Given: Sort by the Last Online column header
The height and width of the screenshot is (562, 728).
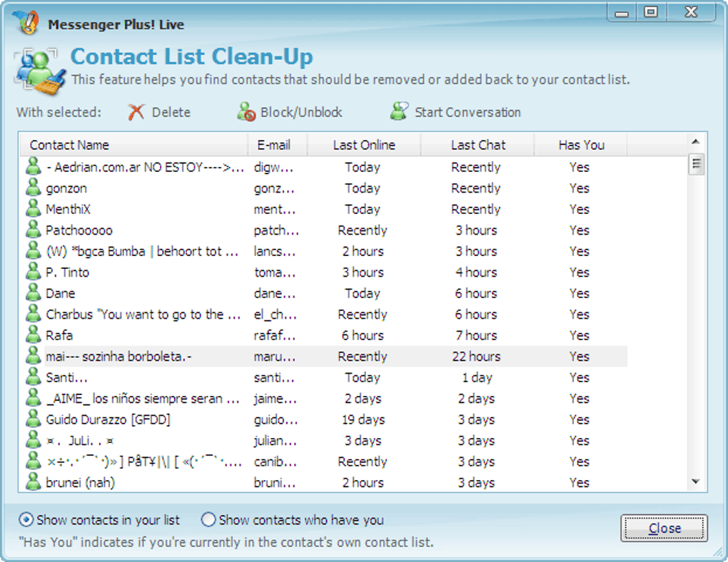Looking at the screenshot, I should 364,145.
